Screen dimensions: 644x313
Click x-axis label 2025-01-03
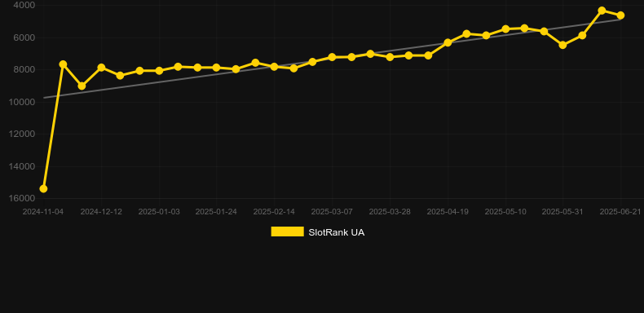159,212
